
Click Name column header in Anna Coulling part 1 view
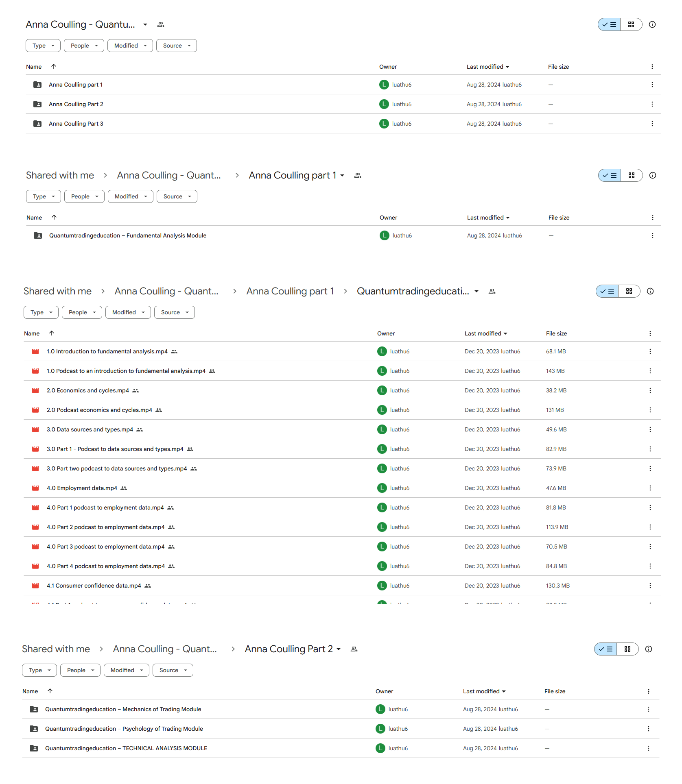click(34, 218)
